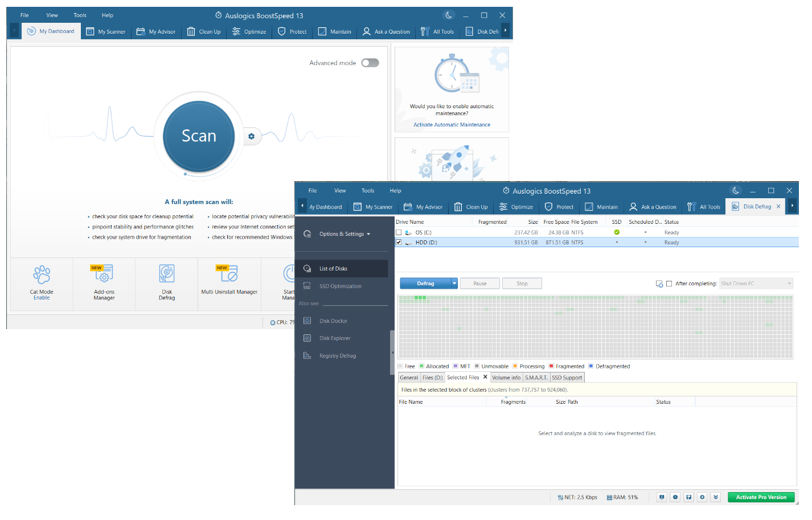This screenshot has width=812, height=520.
Task: Open scheduler clock icon in status bar
Action: (x=675, y=497)
